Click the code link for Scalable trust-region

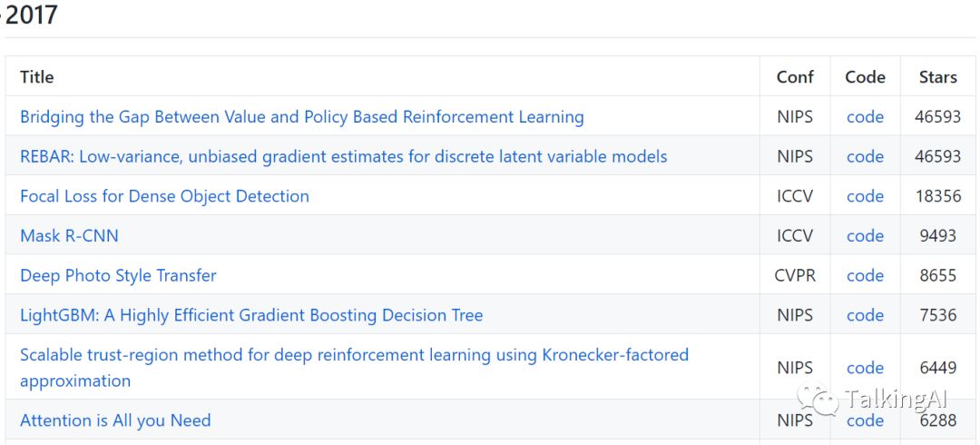[x=865, y=368]
